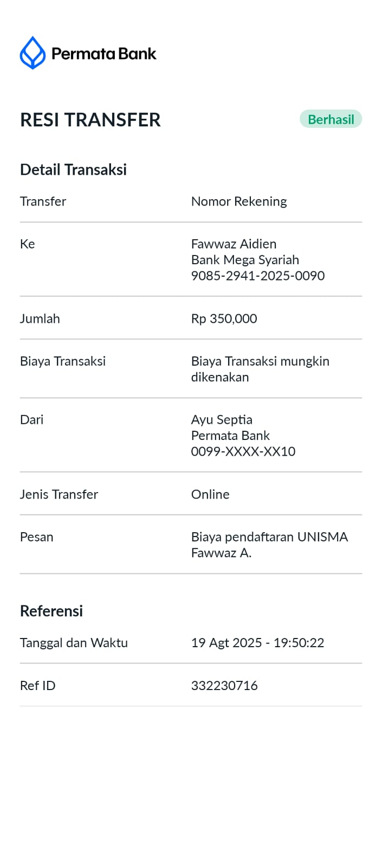
Task: Tap the green Berhasil status badge
Action: click(x=331, y=119)
